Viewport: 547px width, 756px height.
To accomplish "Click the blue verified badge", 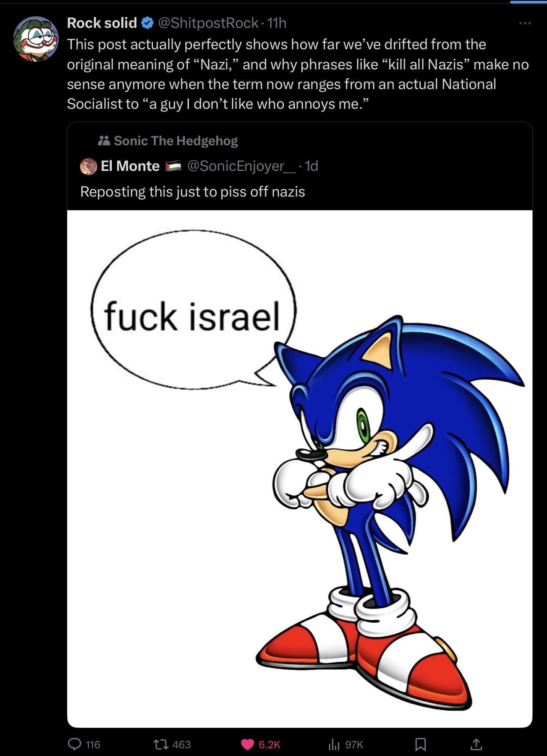I will tap(147, 23).
